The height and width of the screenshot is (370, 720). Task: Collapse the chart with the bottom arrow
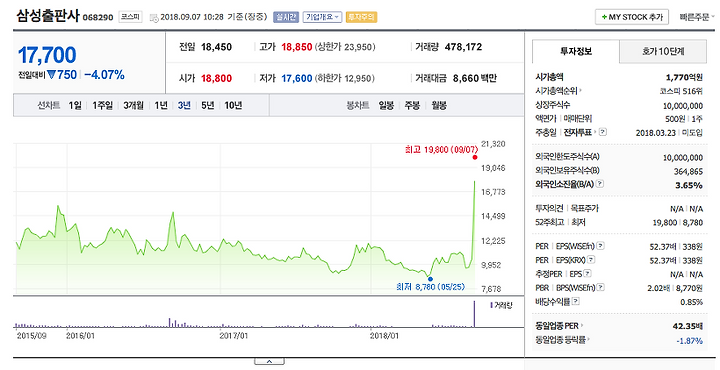(269, 361)
